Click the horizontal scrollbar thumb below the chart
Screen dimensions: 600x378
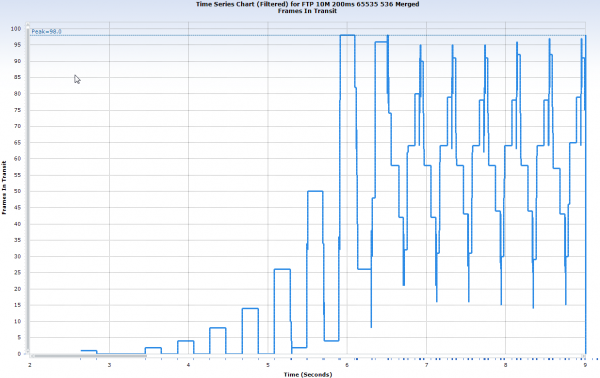[x=90, y=356]
